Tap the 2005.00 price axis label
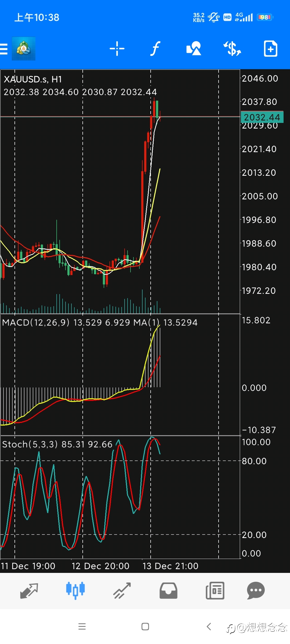Image resolution: width=290 pixels, height=644 pixels. (x=260, y=196)
